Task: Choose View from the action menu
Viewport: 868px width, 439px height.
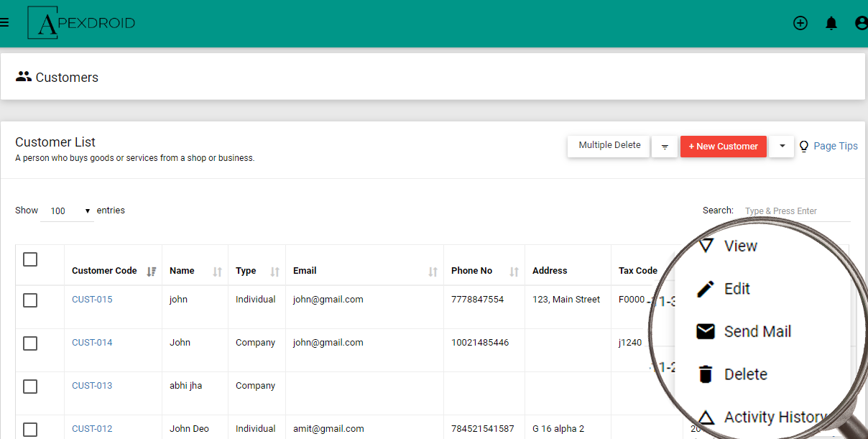Action: (741, 246)
